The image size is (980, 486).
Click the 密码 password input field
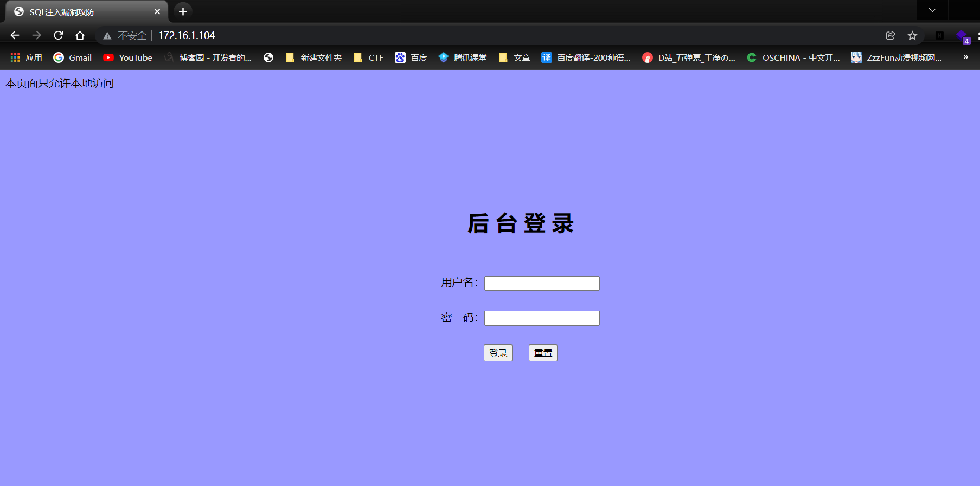(x=542, y=318)
